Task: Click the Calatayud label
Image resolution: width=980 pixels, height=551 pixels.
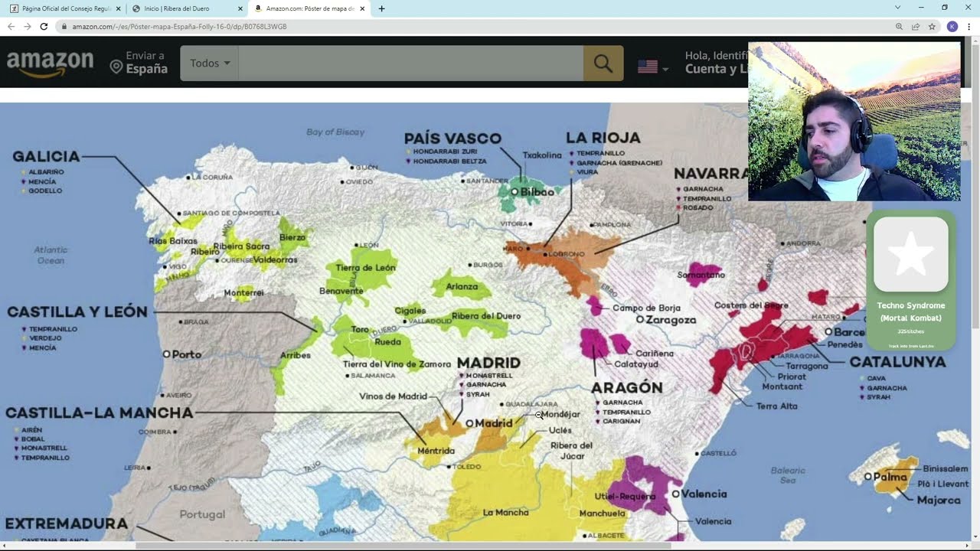Action: (636, 364)
